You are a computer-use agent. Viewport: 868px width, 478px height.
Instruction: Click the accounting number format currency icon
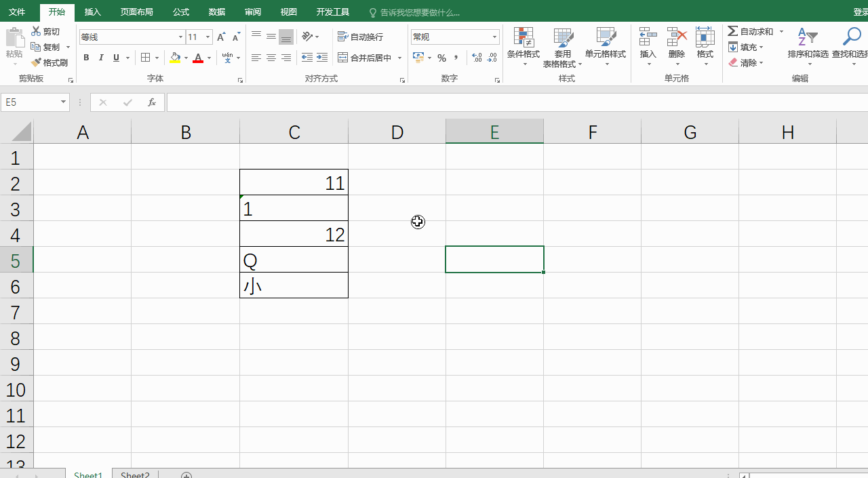coord(418,58)
